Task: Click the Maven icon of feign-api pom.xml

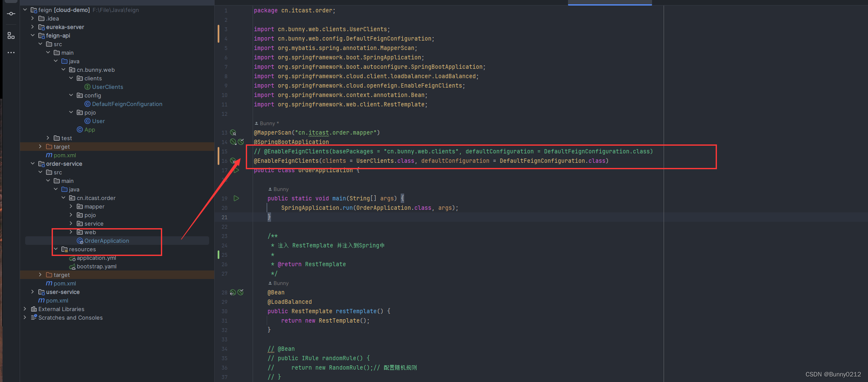Action: pos(49,155)
